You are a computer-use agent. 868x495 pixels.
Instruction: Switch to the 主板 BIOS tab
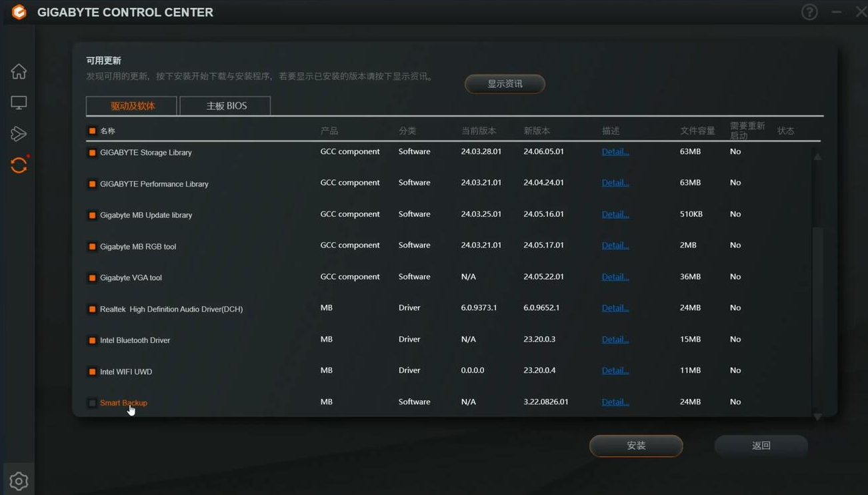point(226,106)
